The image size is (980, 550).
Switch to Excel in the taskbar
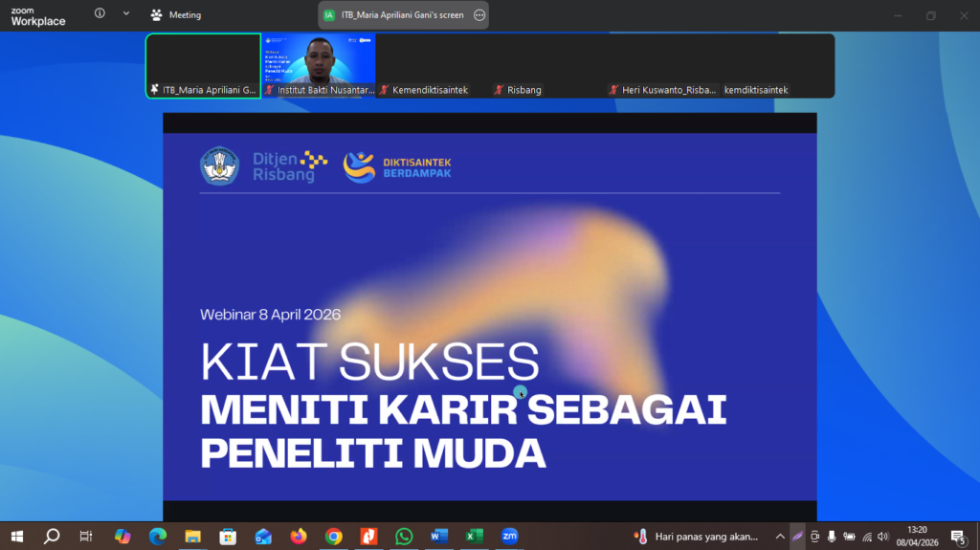click(x=474, y=536)
